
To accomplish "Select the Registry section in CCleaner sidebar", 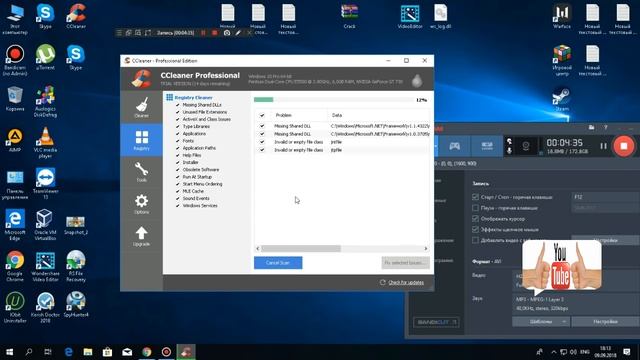I will click(142, 140).
